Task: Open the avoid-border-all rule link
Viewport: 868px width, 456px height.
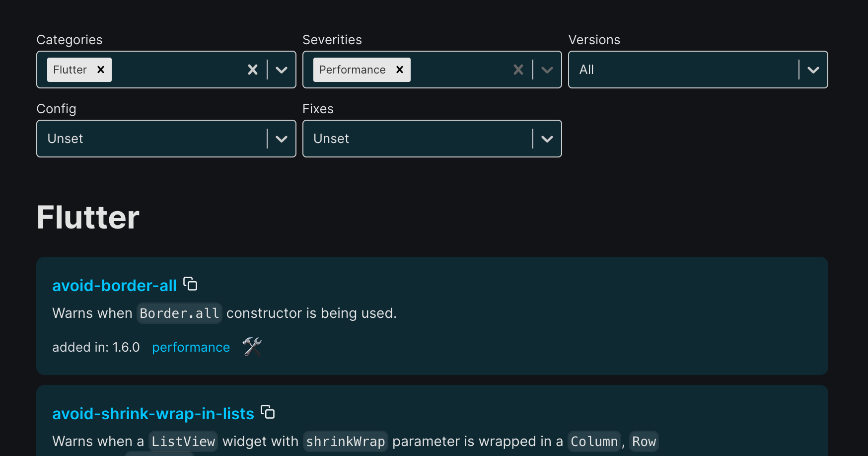Action: 114,286
